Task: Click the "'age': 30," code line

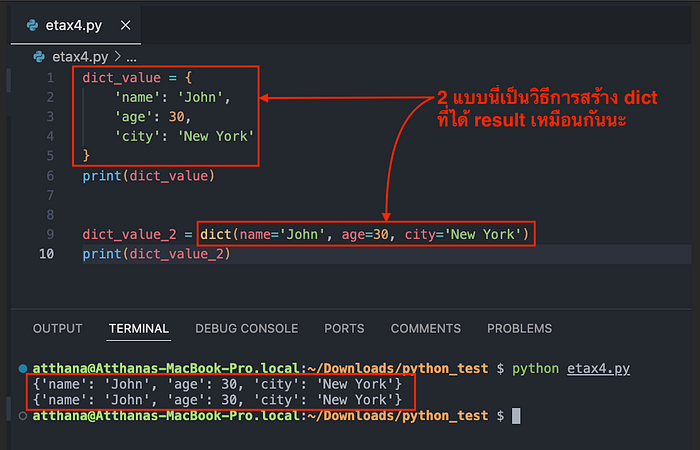Action: (x=153, y=117)
